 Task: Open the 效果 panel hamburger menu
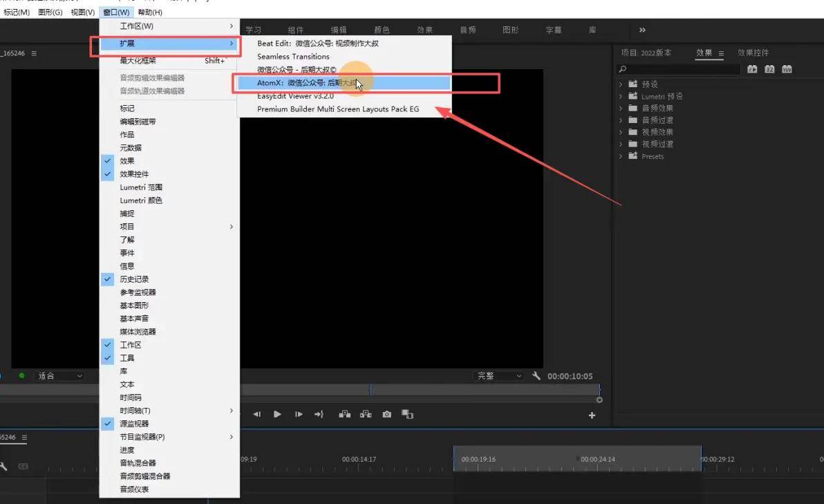click(721, 53)
